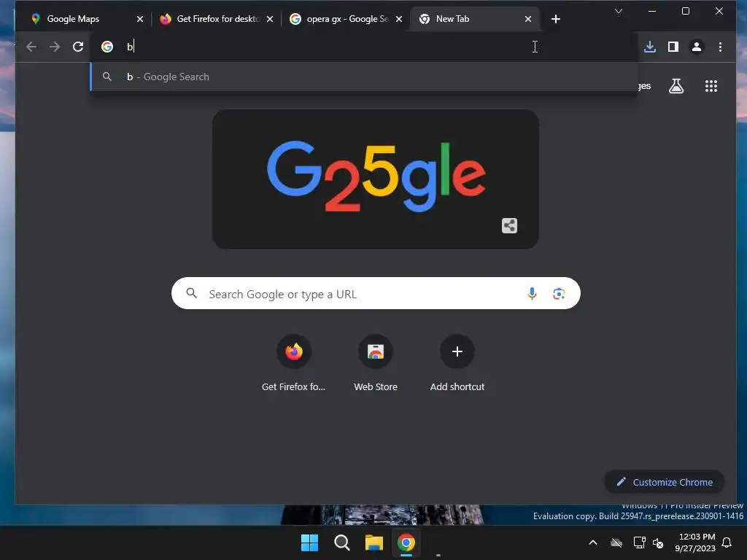The image size is (747, 560).
Task: Click the browser back arrow
Action: pos(31,47)
